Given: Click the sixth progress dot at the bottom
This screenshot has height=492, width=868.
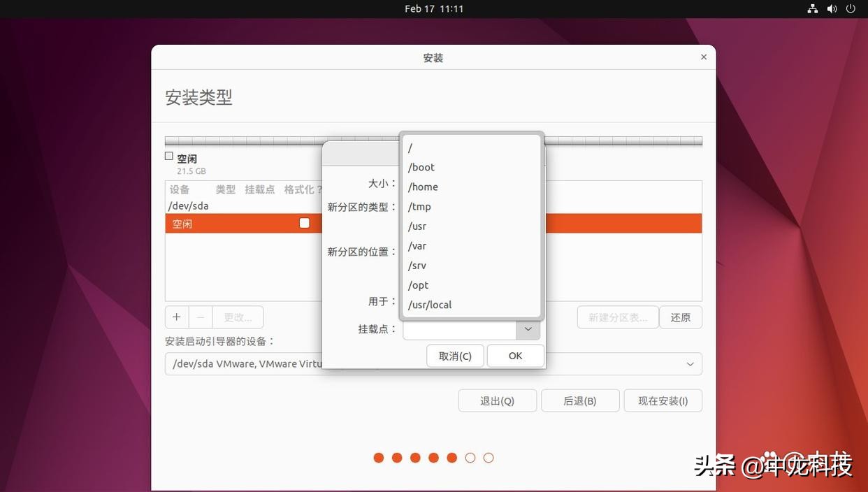Looking at the screenshot, I should coord(470,457).
